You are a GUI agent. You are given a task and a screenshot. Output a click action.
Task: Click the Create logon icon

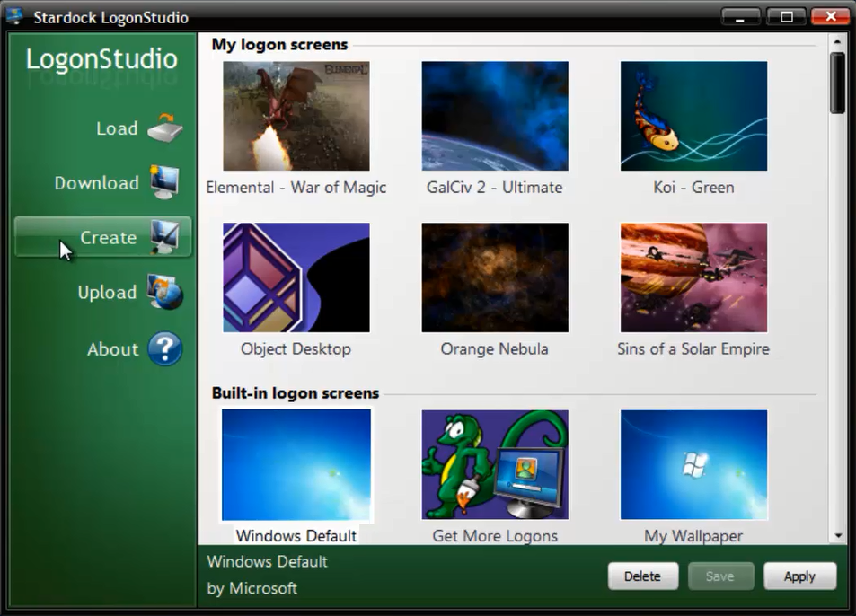[165, 237]
